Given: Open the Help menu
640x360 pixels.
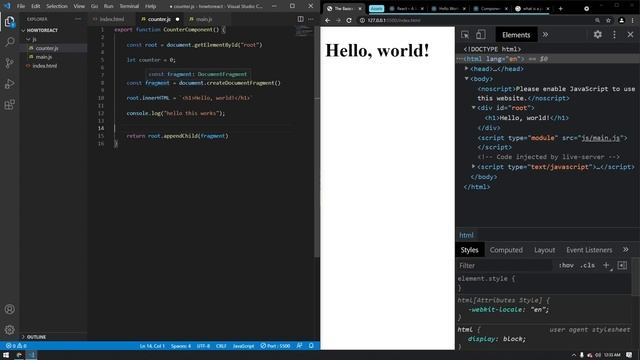Looking at the screenshot, I should coord(151,6).
